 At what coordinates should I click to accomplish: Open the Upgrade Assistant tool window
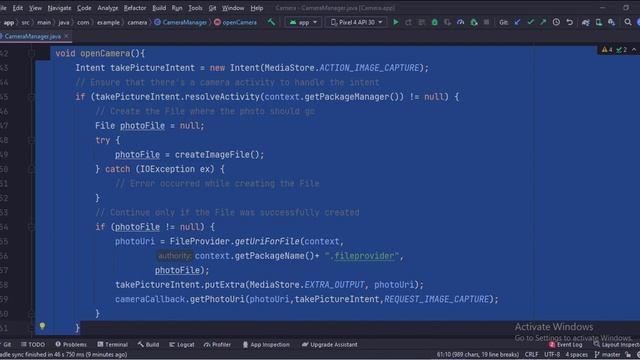[329, 344]
